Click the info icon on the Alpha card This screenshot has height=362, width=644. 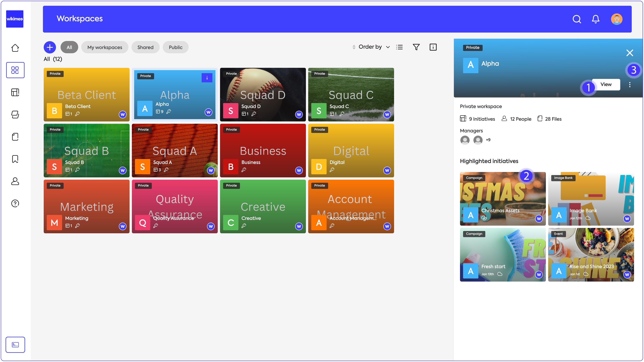pos(207,78)
